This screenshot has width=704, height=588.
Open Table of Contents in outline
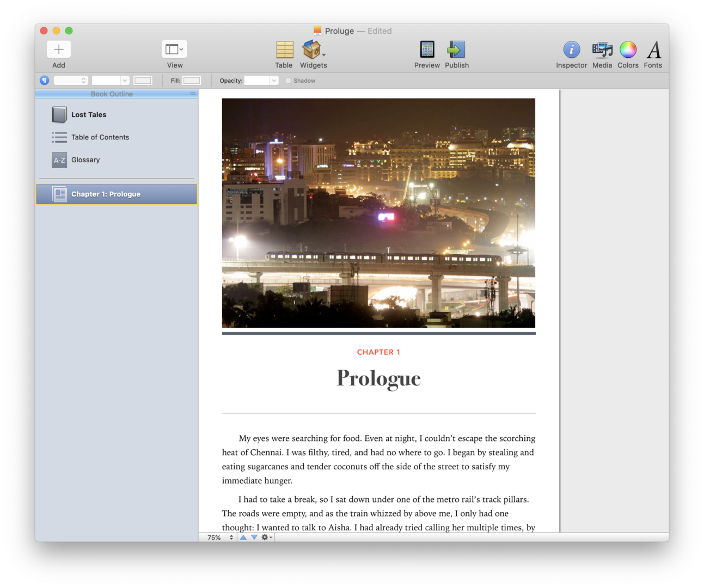[100, 137]
